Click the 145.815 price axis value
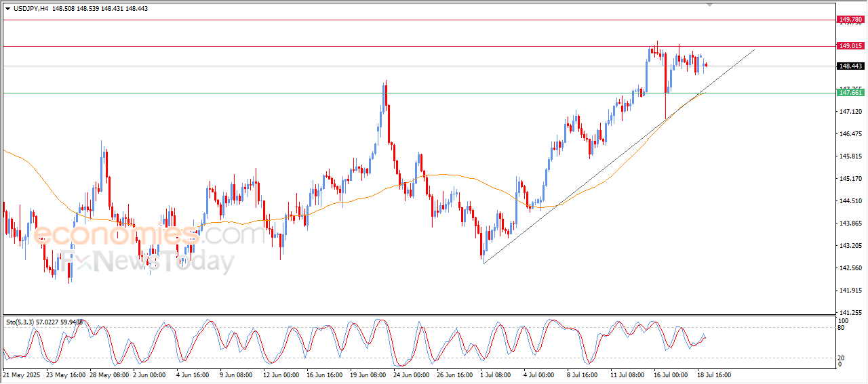The width and height of the screenshot is (868, 384). point(850,156)
